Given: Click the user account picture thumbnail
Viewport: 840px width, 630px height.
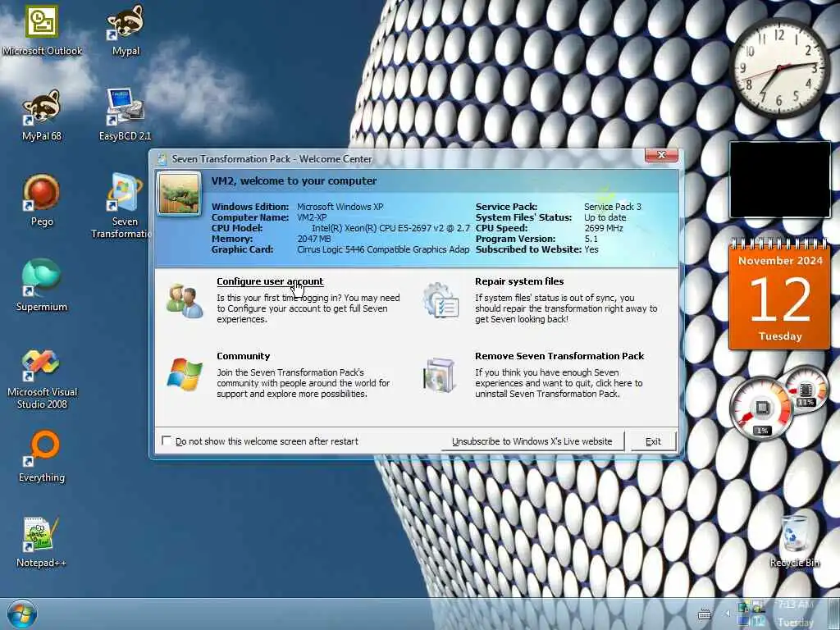Looking at the screenshot, I should [180, 194].
